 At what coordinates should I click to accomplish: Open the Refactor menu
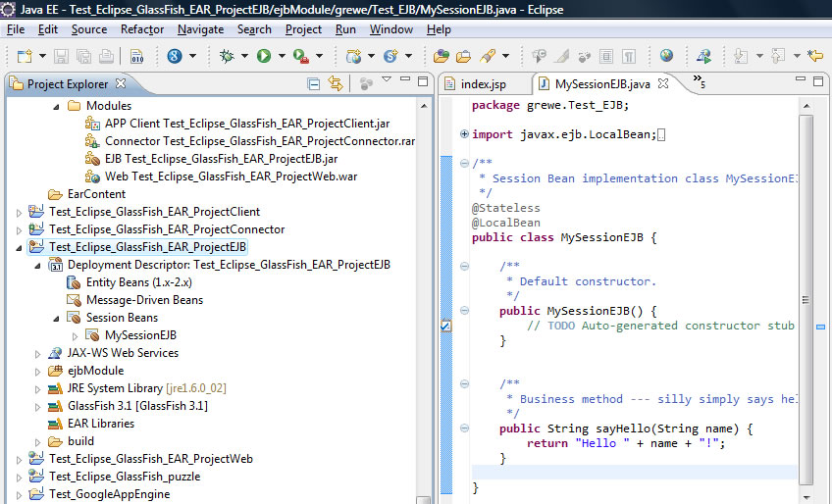[142, 29]
